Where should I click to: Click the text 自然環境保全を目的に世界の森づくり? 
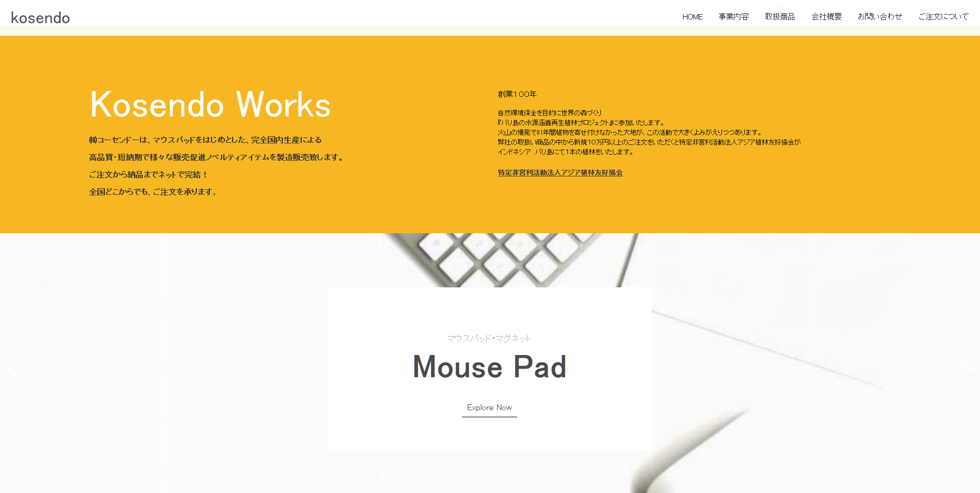(549, 113)
